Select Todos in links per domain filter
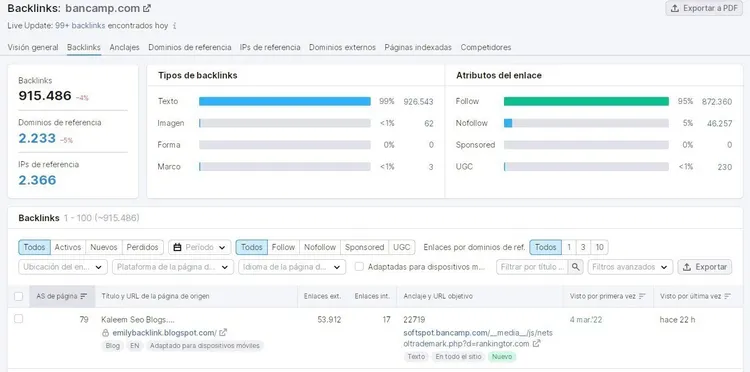Viewport: 750px width, 372px height. [x=545, y=247]
